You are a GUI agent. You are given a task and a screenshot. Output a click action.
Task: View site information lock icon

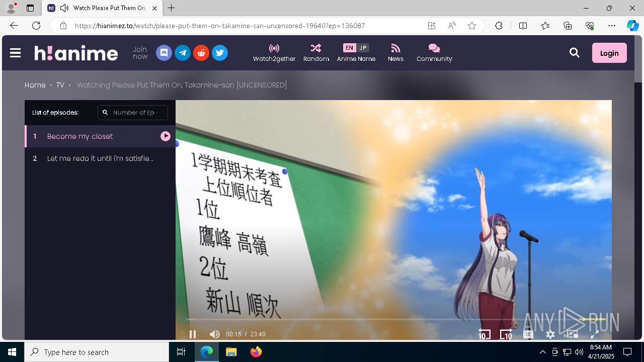click(x=63, y=26)
